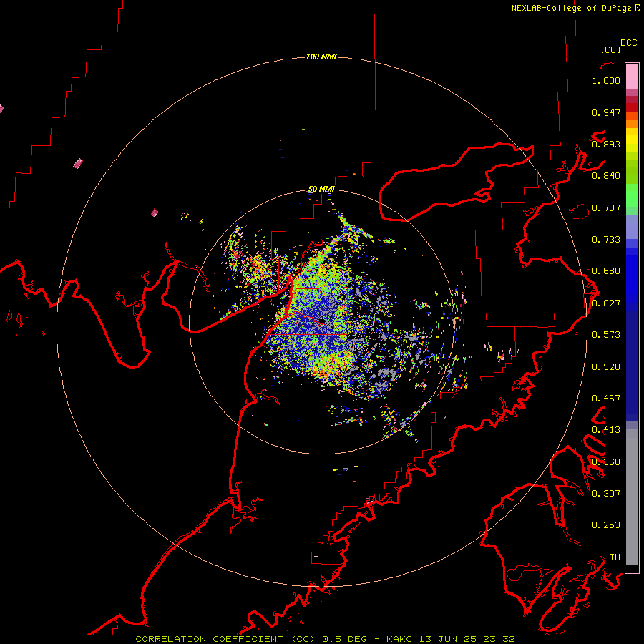Click the NEXLAB-College of DuPage title text
Viewport: 644px width, 644px height.
tap(575, 8)
